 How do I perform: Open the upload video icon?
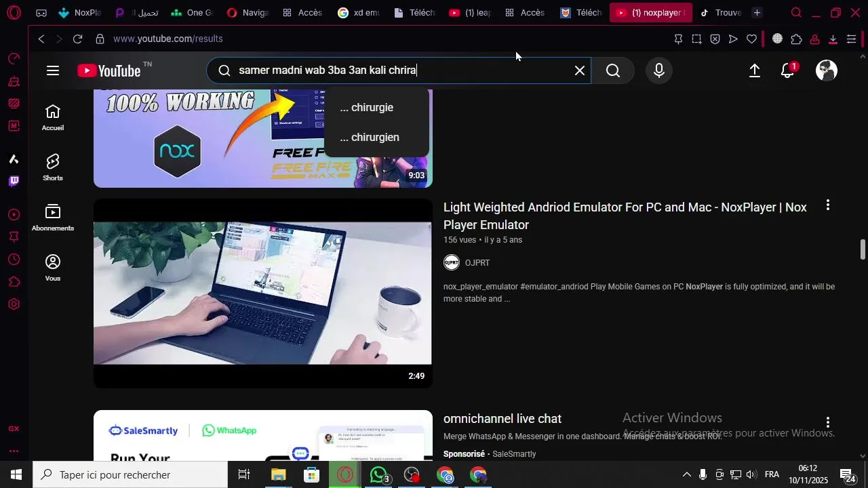point(755,70)
